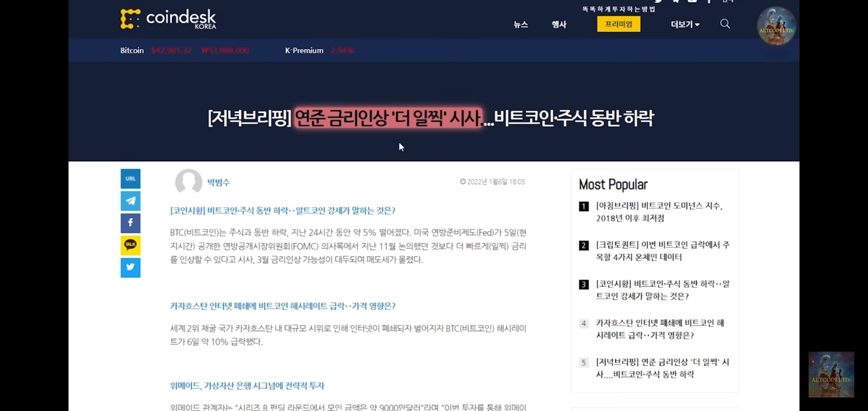The image size is (868, 411).
Task: Expand the 더보기 dropdown menu
Action: [685, 24]
